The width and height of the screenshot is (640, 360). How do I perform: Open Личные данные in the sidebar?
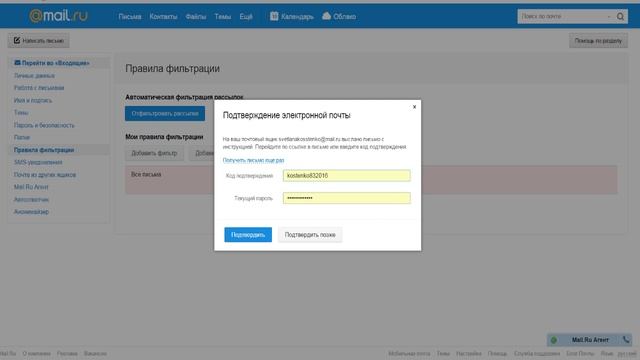[34, 76]
